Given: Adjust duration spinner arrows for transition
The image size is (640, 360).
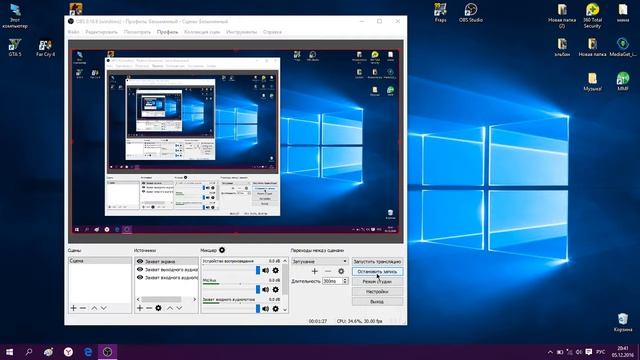Looking at the screenshot, I should 345,281.
